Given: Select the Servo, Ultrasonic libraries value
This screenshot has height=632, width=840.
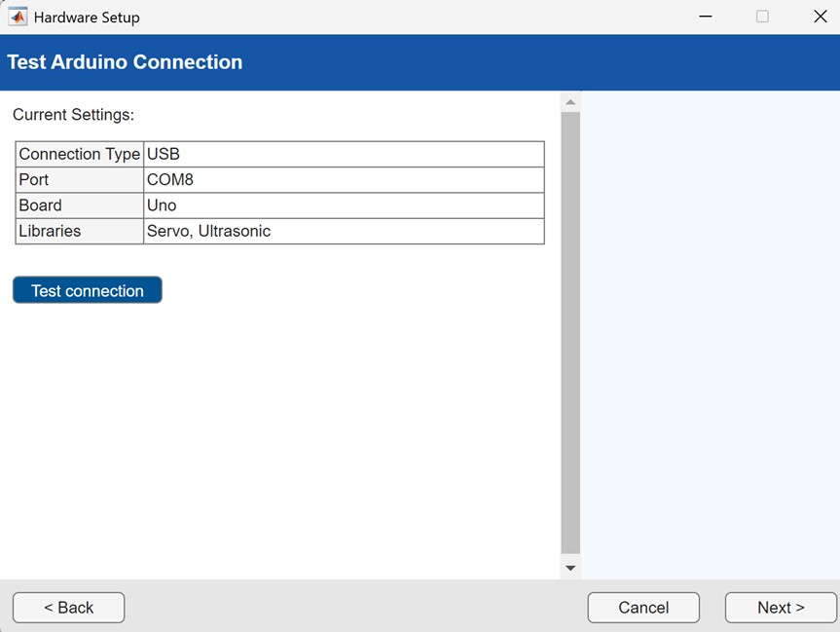Looking at the screenshot, I should pyautogui.click(x=343, y=231).
